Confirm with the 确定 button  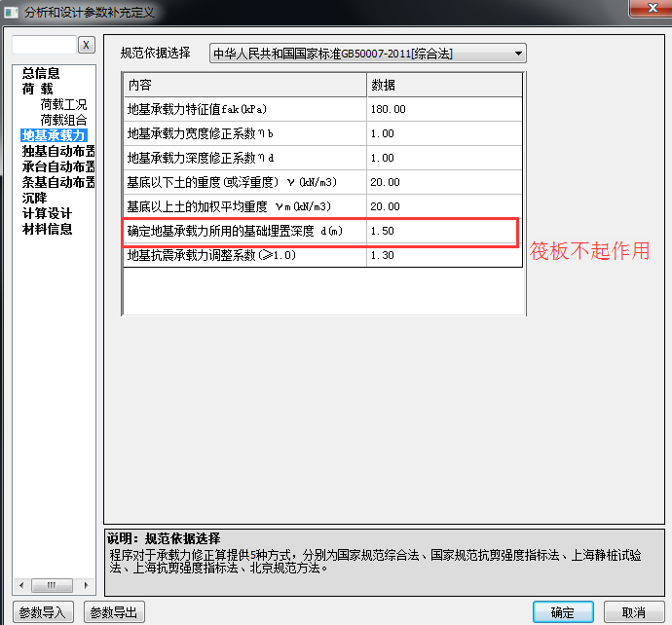(x=562, y=612)
